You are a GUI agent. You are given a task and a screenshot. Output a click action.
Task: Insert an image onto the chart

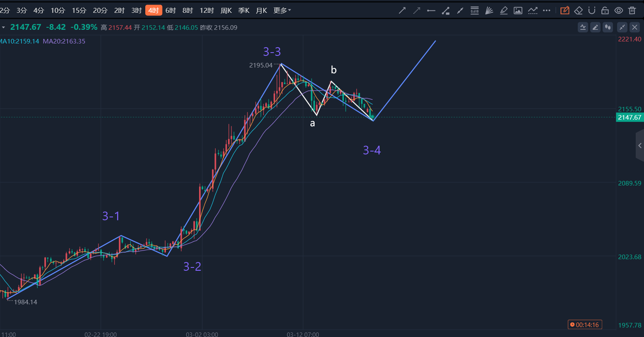click(518, 10)
